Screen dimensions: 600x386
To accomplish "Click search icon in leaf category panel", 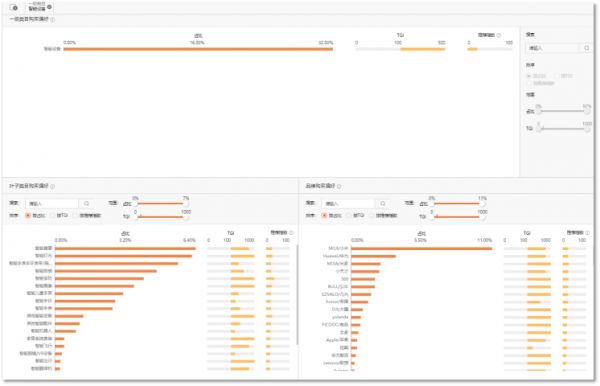I will 86,204.
